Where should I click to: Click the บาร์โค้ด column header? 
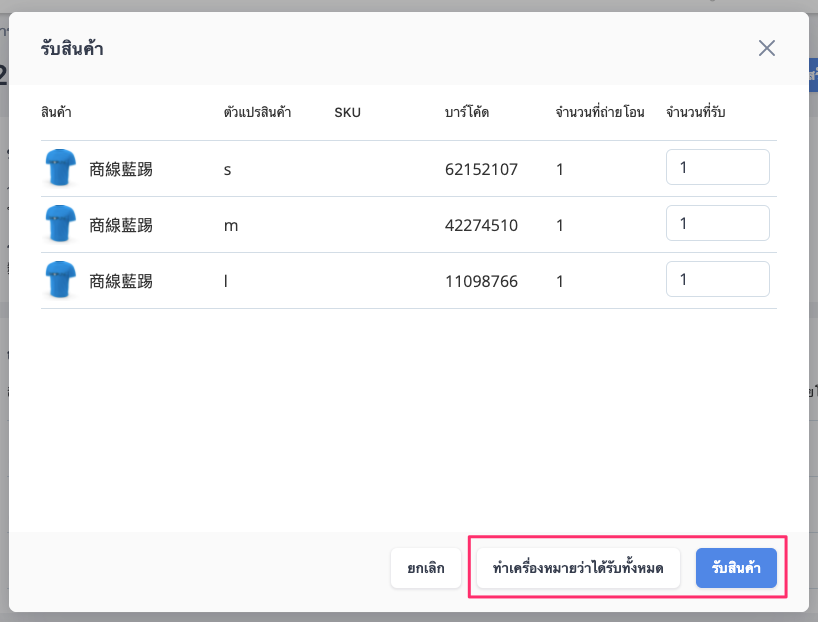click(467, 112)
